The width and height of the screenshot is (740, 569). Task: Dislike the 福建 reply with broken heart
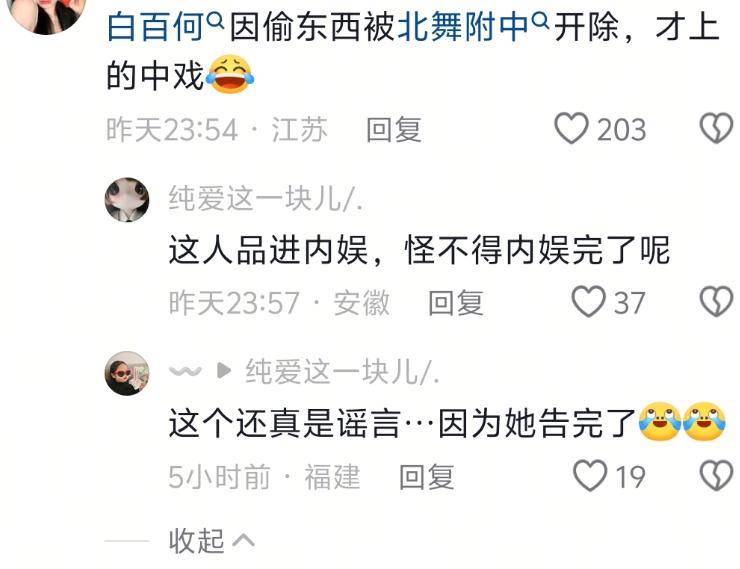coord(716,475)
